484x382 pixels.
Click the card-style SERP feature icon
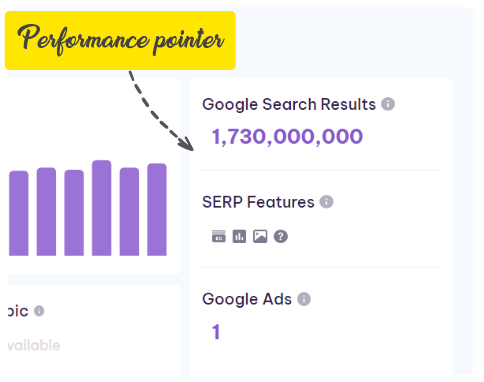point(219,236)
